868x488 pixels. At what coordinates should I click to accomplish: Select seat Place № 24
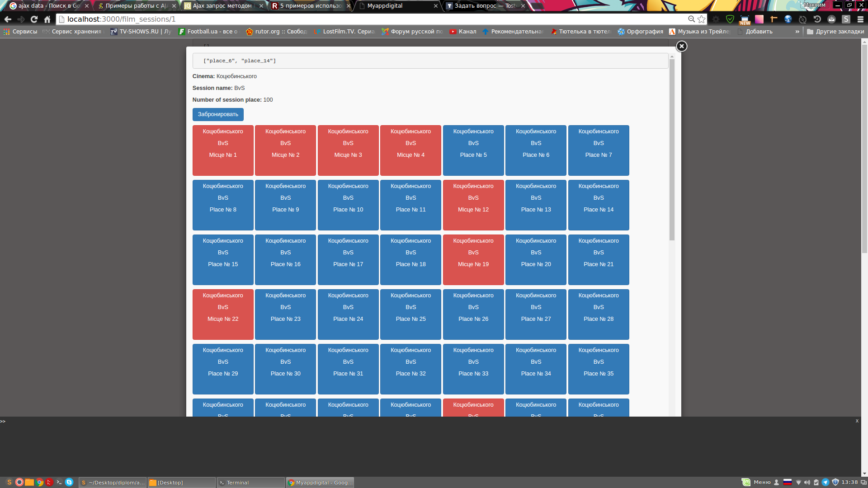tap(348, 314)
